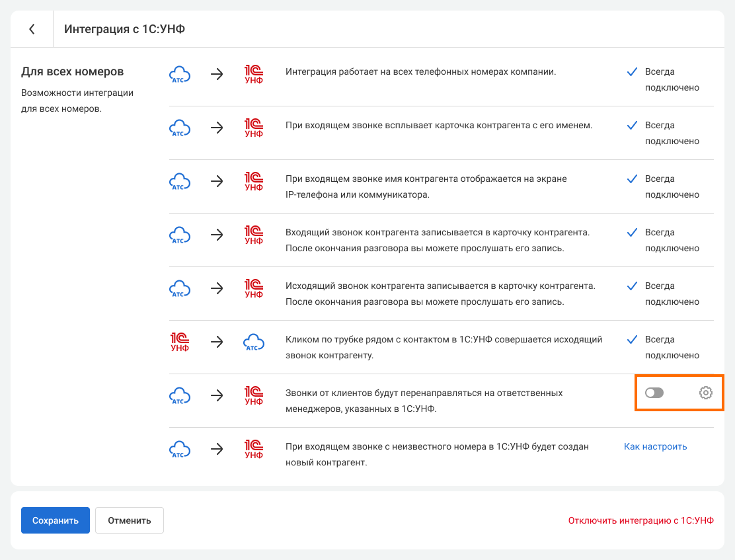Open settings gear for manager redirection
This screenshot has height=560, width=735.
tap(705, 393)
